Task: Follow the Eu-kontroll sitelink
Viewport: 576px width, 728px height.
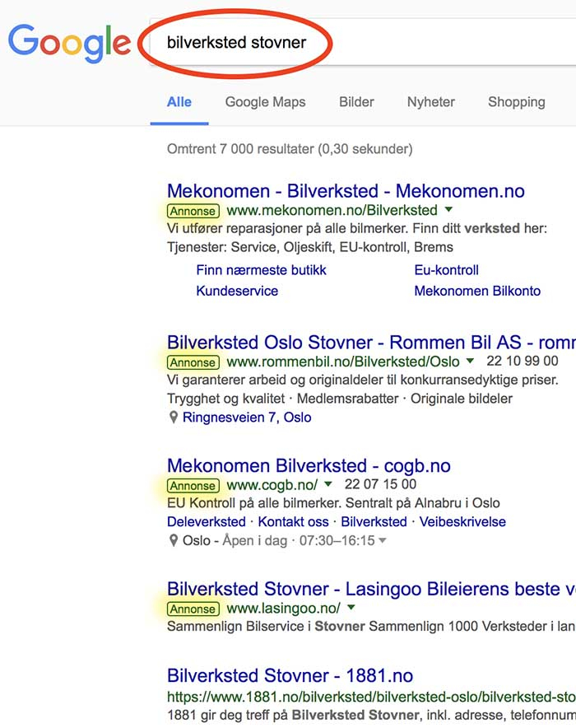Action: (446, 270)
